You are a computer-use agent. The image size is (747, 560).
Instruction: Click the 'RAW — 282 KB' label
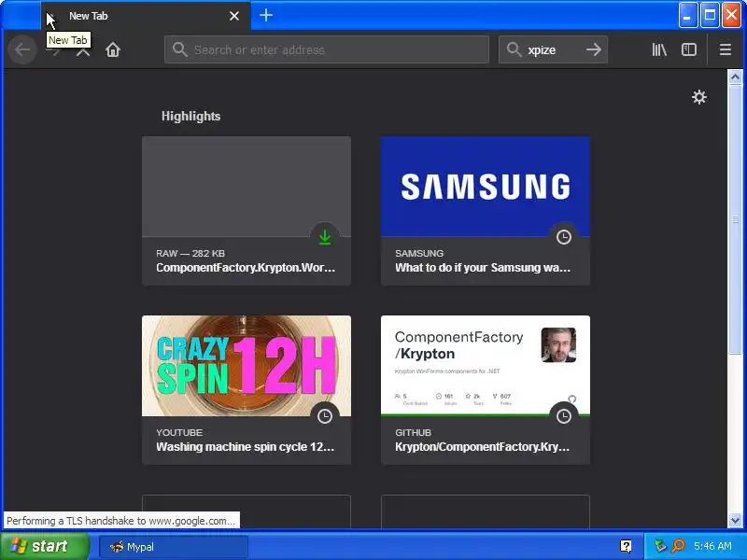pos(190,253)
